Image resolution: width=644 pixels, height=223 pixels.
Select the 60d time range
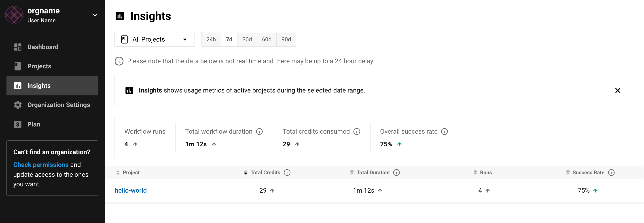pos(267,40)
